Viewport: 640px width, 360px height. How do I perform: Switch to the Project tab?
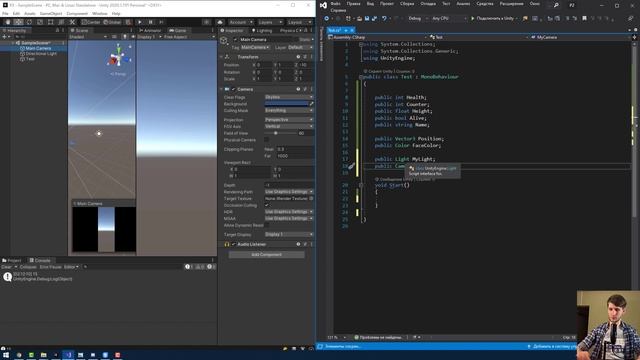click(x=12, y=260)
